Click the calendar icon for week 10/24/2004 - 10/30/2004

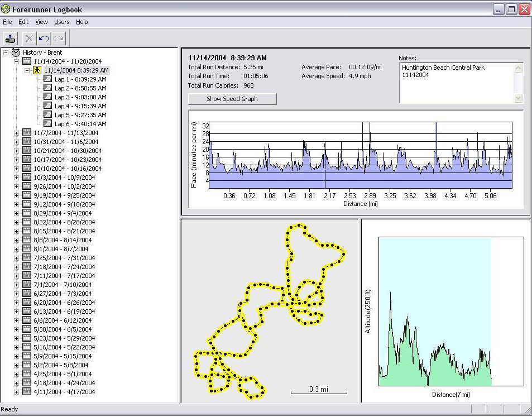point(26,150)
